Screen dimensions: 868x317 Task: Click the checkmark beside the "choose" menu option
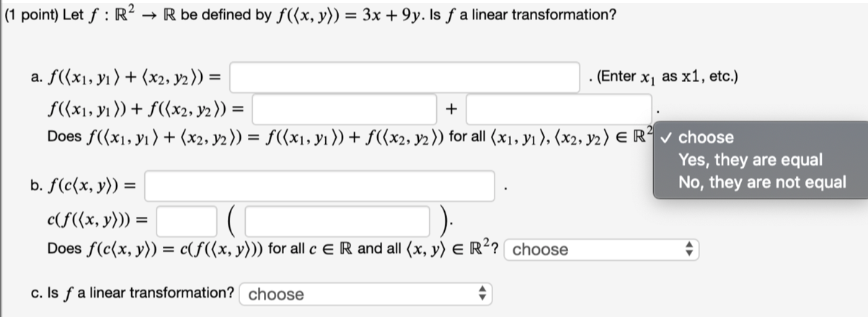coord(667,138)
